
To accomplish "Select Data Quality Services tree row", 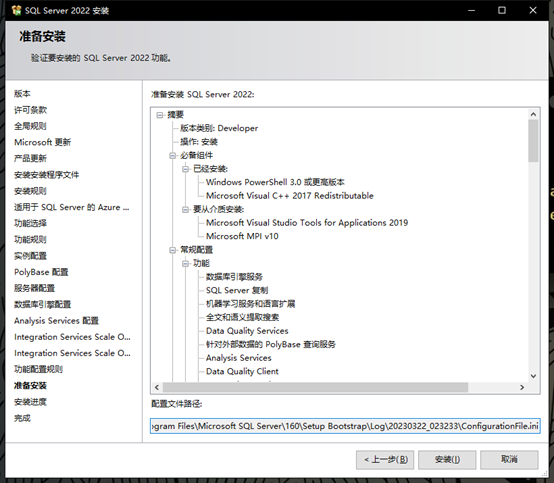I will pos(247,331).
